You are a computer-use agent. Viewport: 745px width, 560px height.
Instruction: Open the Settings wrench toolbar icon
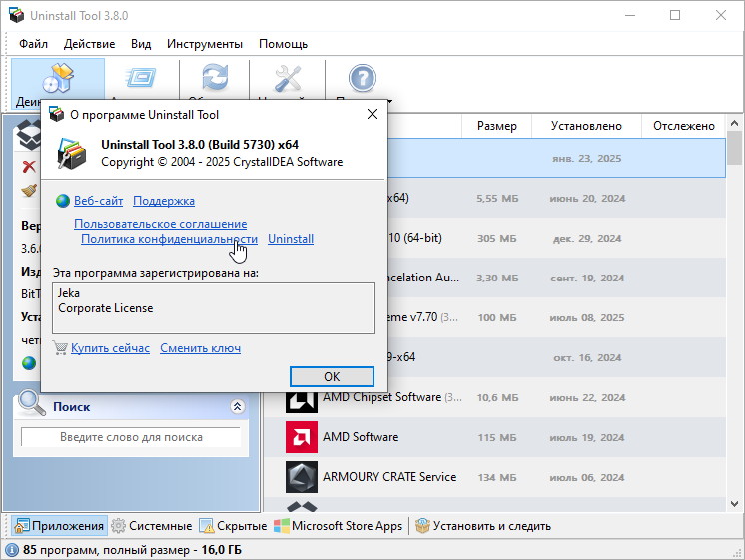click(x=288, y=79)
